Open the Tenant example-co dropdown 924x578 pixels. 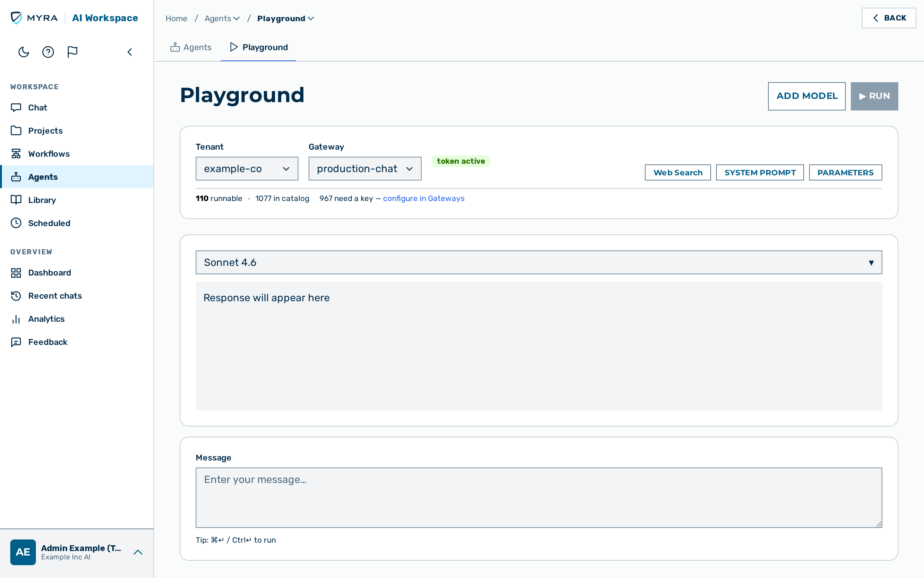click(x=247, y=169)
